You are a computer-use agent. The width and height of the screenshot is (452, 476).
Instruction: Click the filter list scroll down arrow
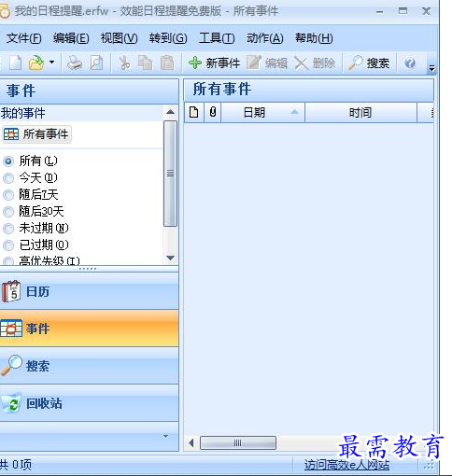[x=170, y=258]
